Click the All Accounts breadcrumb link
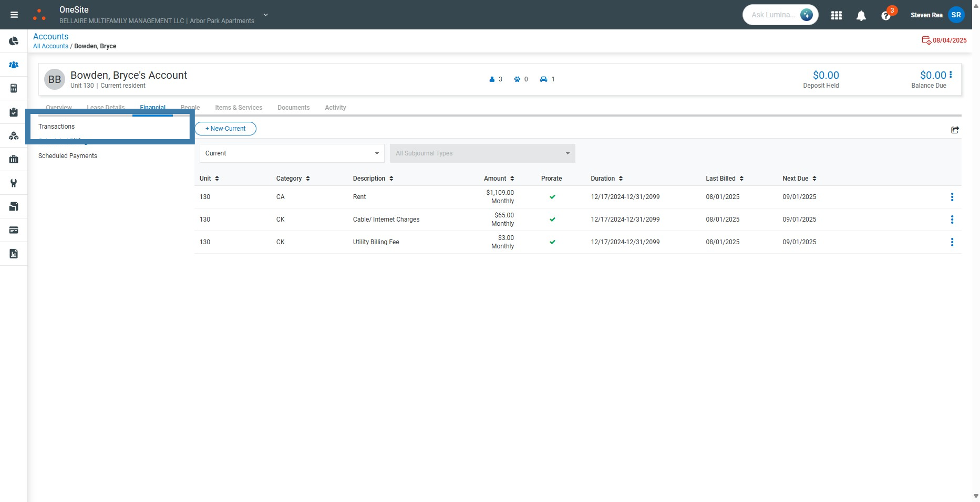 [50, 46]
